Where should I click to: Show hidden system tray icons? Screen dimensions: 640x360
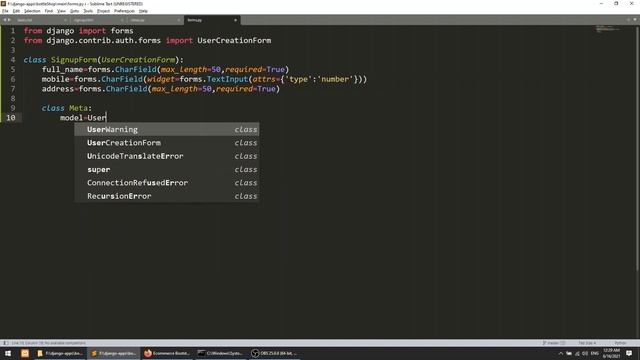coord(560,353)
